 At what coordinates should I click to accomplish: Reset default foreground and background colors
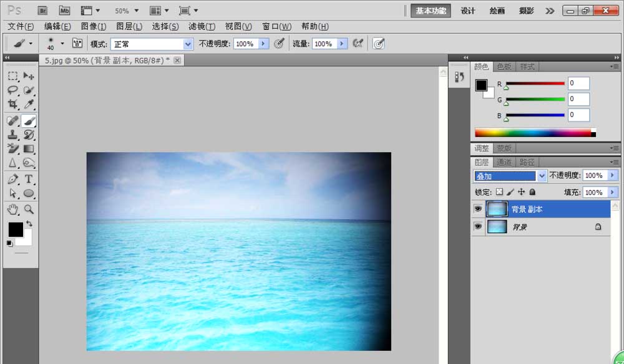click(9, 243)
